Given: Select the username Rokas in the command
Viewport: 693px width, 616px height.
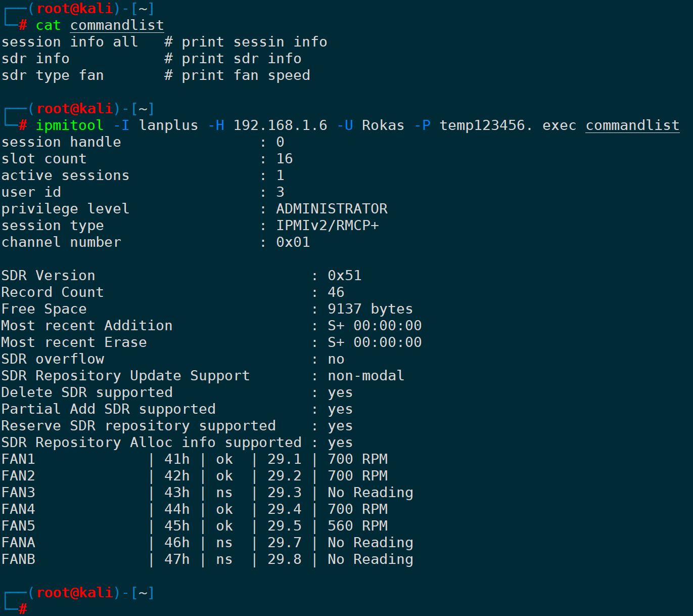Looking at the screenshot, I should click(383, 125).
